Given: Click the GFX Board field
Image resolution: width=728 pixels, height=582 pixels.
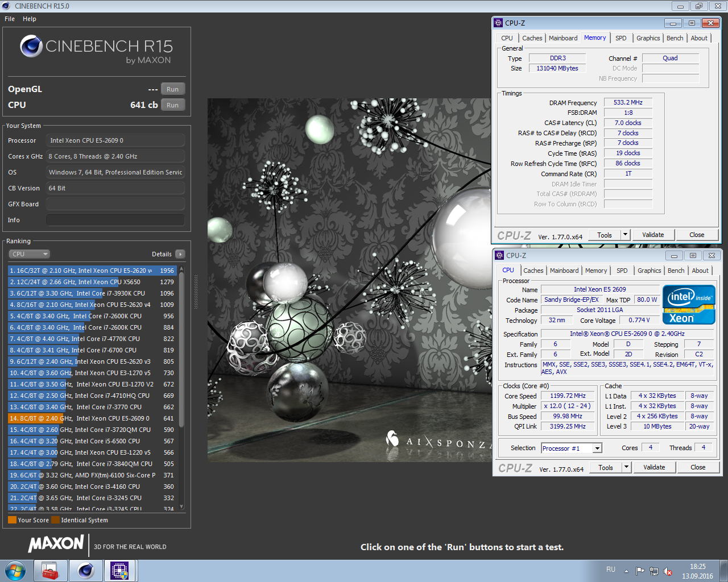Looking at the screenshot, I should pyautogui.click(x=115, y=204).
